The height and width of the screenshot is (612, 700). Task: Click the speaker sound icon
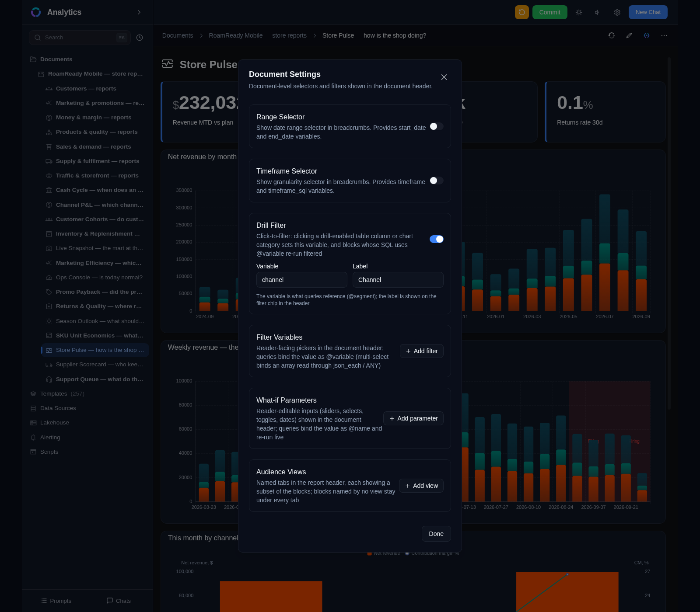click(598, 12)
